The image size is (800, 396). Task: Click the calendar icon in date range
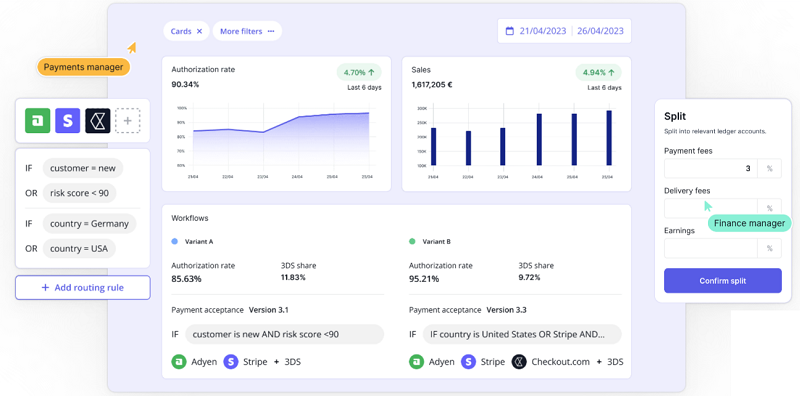(509, 31)
